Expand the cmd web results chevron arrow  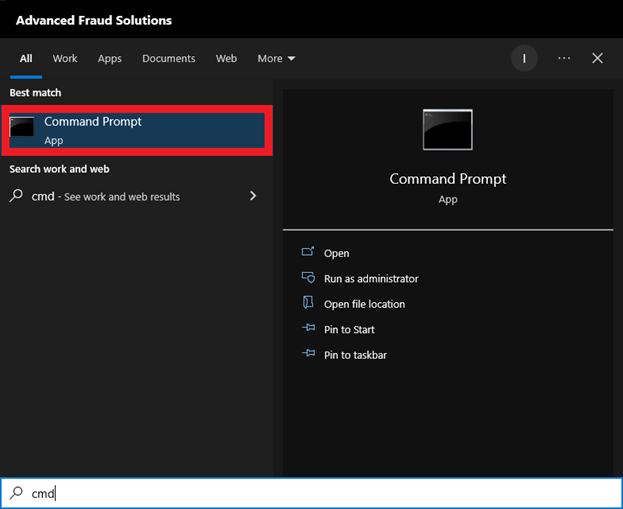(x=253, y=195)
